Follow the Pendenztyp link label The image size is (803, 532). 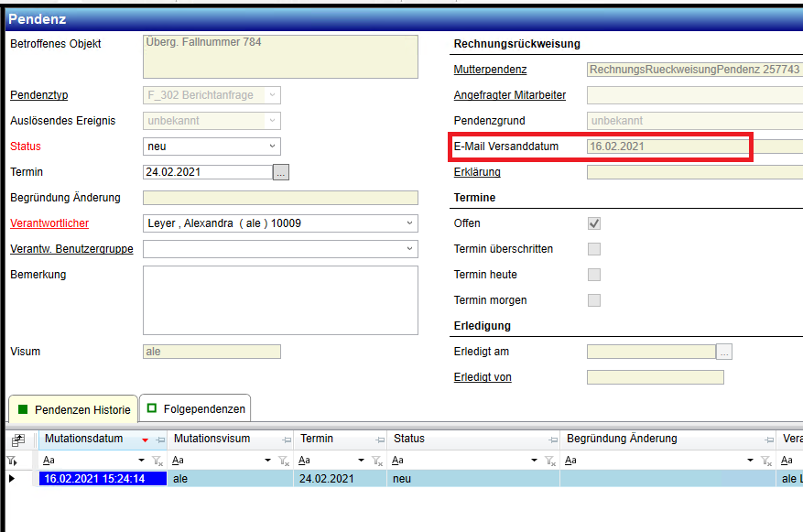(x=39, y=95)
